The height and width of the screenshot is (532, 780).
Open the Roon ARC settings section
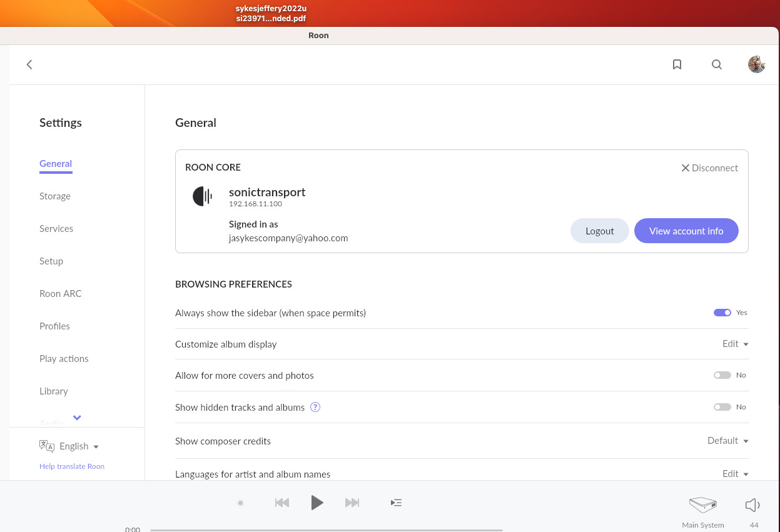61,294
